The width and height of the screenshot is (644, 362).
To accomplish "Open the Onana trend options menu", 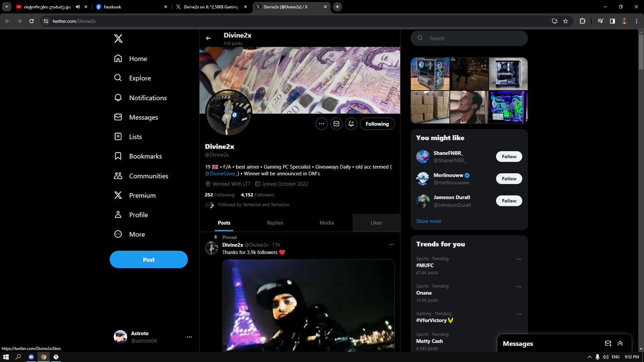I will tap(518, 287).
